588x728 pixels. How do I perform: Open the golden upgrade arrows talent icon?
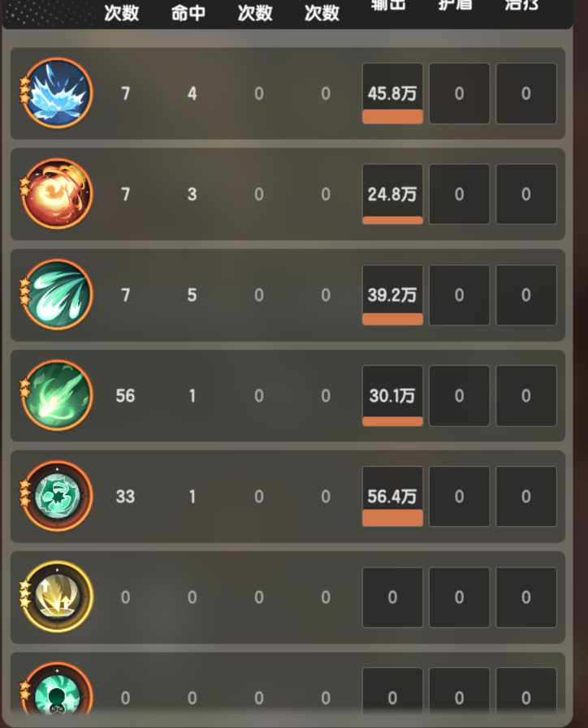(x=57, y=597)
